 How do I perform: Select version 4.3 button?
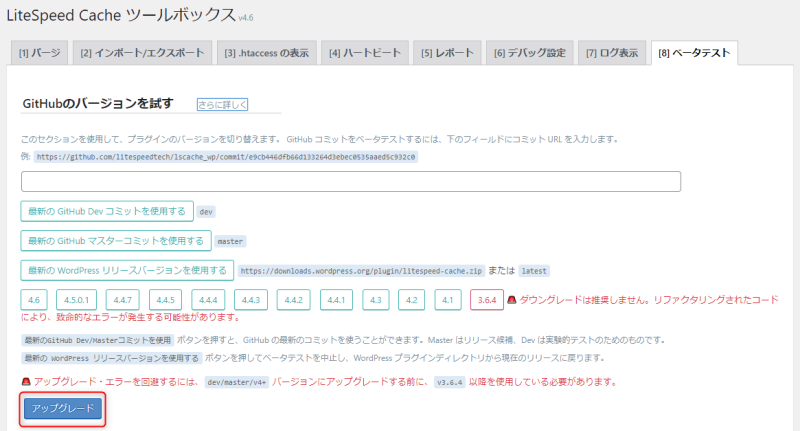tap(375, 299)
